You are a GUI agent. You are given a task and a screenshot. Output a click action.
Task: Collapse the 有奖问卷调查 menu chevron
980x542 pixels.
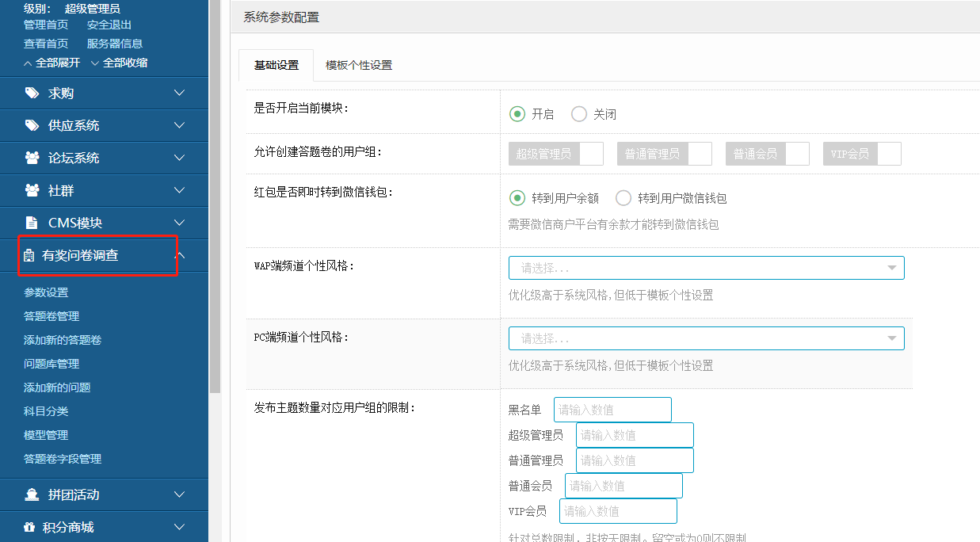pos(180,255)
